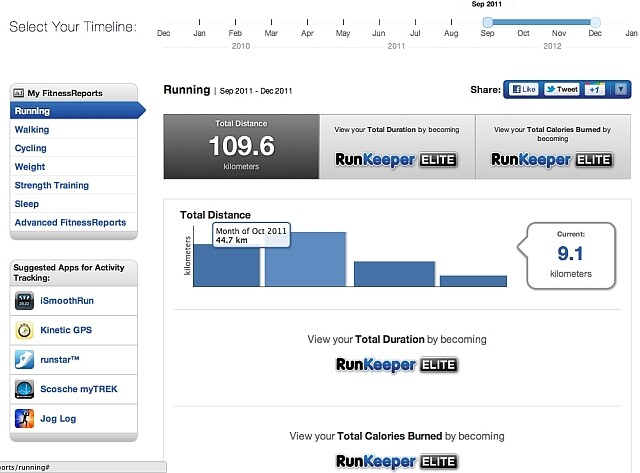Click the 'Sep 2011 - Dec 2011' date range

click(x=256, y=91)
